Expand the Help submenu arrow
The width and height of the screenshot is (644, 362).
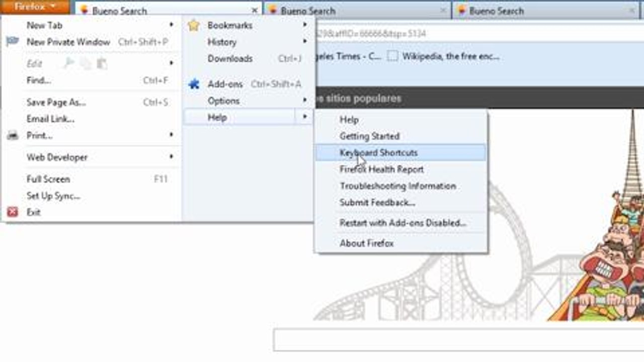[305, 117]
